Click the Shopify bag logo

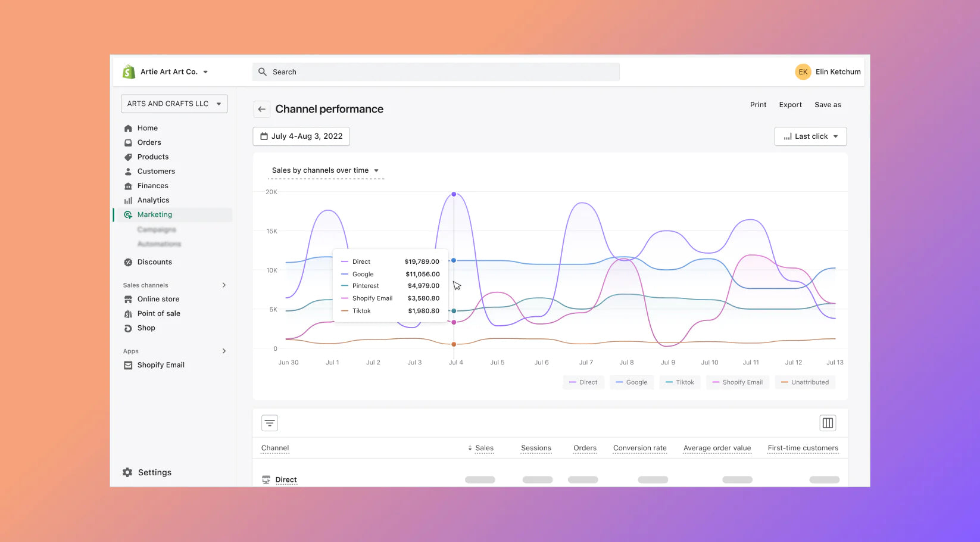click(x=129, y=72)
